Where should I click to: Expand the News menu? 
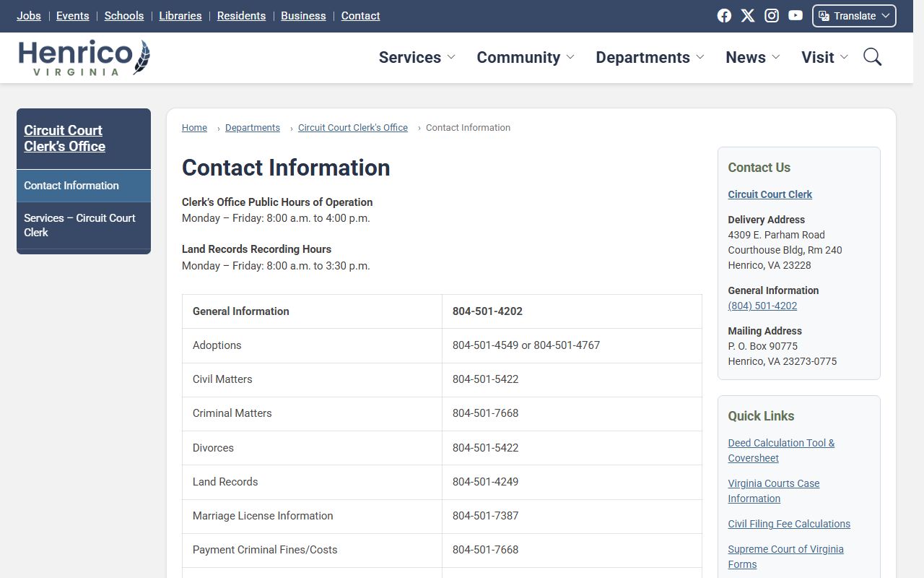753,57
